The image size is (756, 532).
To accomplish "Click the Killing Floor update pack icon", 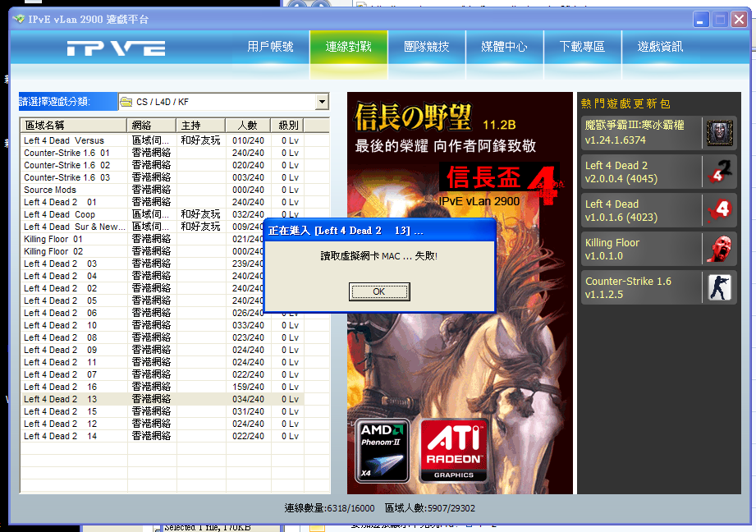I will point(720,249).
